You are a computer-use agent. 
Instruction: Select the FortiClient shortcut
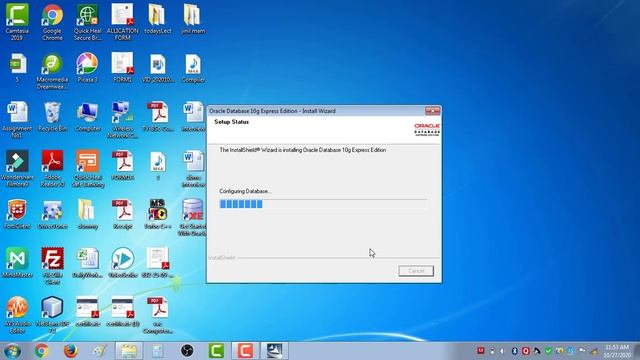17,214
